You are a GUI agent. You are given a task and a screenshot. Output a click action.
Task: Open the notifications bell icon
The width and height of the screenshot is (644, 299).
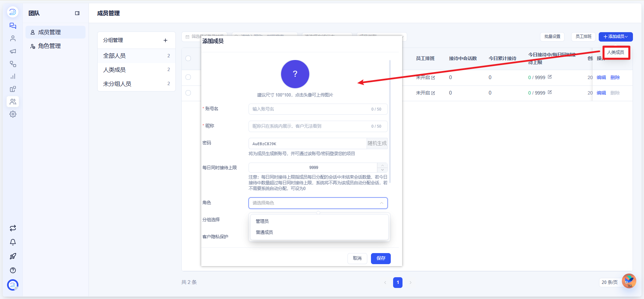13,242
